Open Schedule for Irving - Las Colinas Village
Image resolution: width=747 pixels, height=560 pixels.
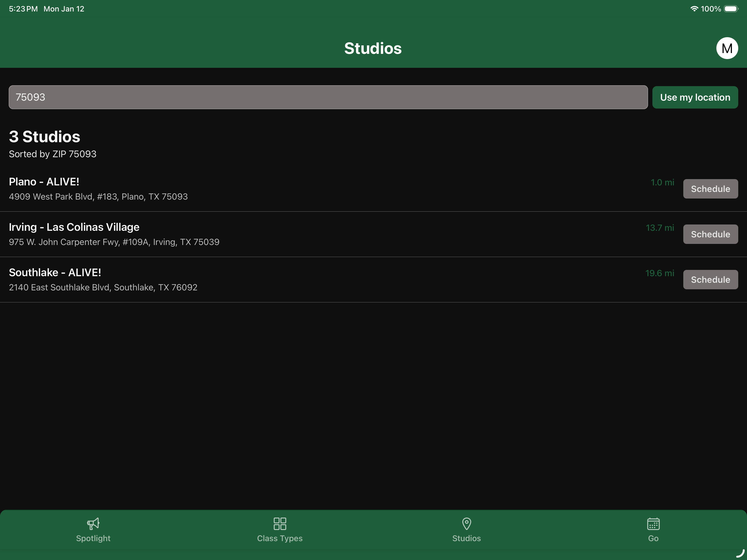(711, 234)
